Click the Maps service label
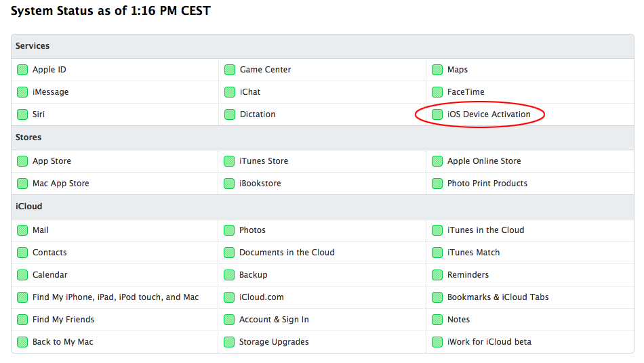Screen dimensions: 644x363 click(x=458, y=70)
